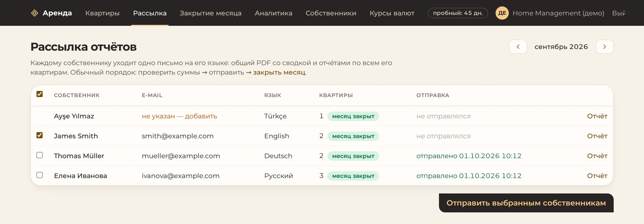Click the Русский language cell
Viewport: 644px width, 224px height.
point(278,176)
